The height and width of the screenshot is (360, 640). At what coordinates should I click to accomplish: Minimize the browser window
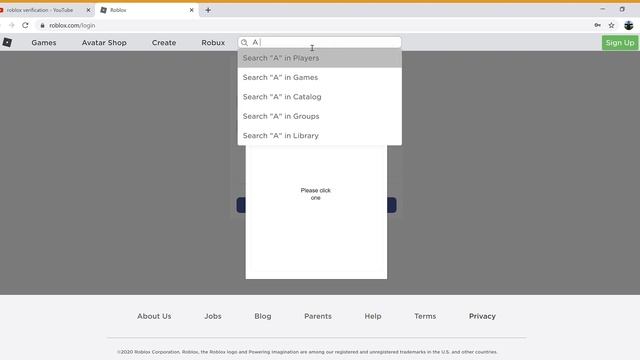(x=602, y=9)
